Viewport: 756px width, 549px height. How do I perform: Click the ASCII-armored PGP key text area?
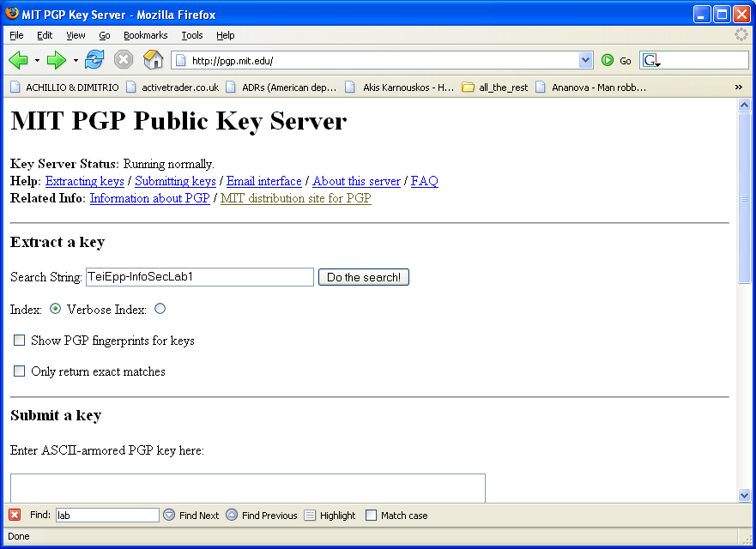pyautogui.click(x=248, y=488)
